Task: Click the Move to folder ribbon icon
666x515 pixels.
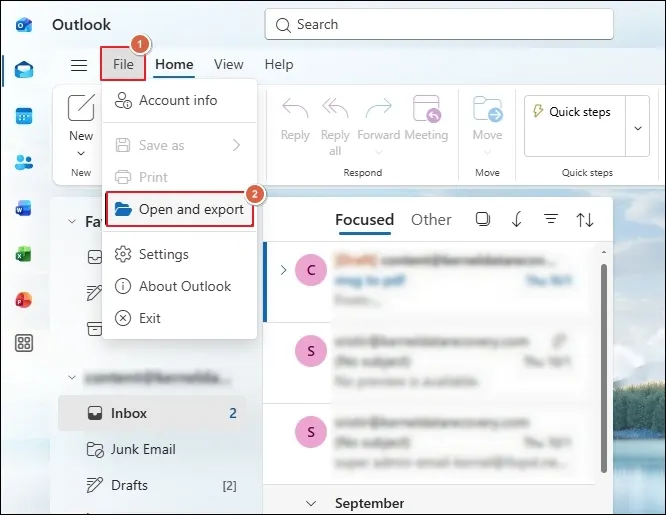Action: pyautogui.click(x=488, y=110)
